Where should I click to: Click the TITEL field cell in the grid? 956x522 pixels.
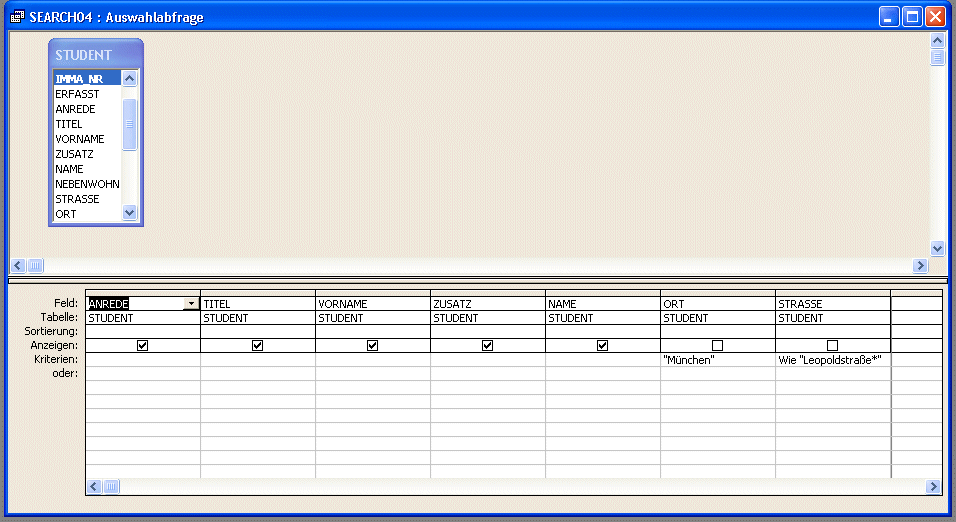click(x=258, y=304)
